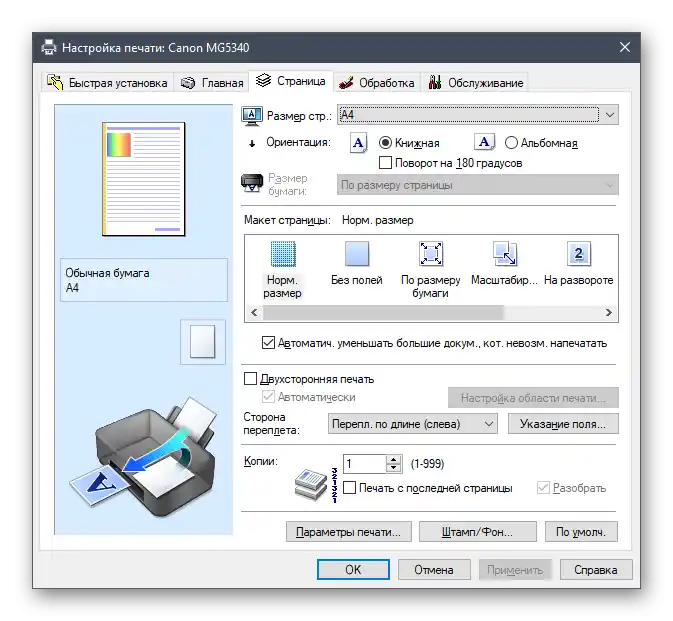
Task: Click the portrait orientation letter A icon
Action: coord(358,143)
